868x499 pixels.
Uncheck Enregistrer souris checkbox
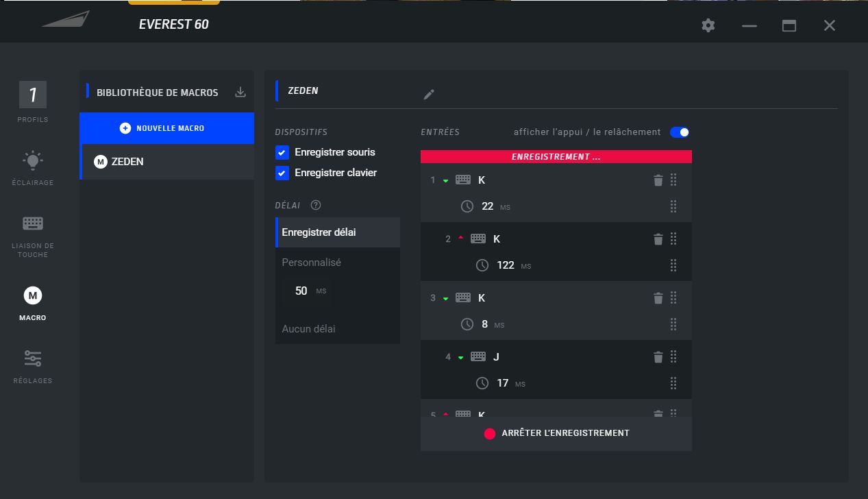coord(282,152)
